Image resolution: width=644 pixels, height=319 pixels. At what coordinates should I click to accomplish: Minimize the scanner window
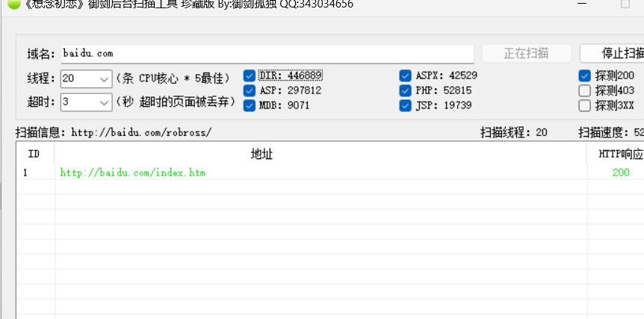(x=582, y=3)
